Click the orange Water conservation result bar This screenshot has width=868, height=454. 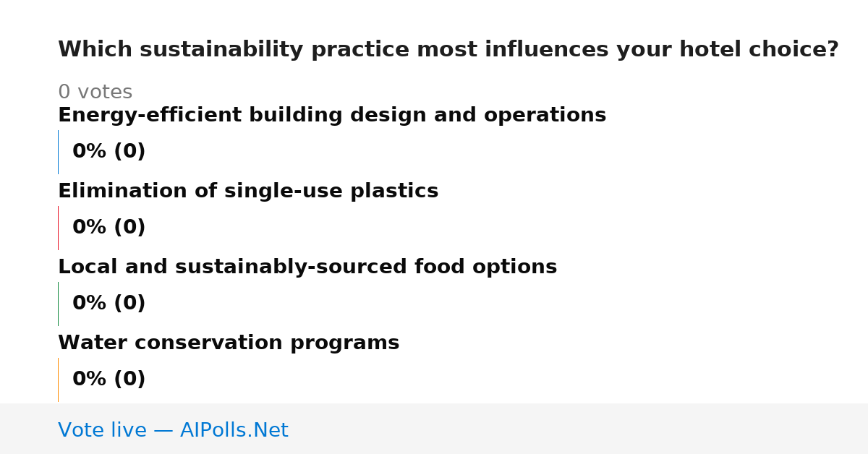[x=59, y=380]
